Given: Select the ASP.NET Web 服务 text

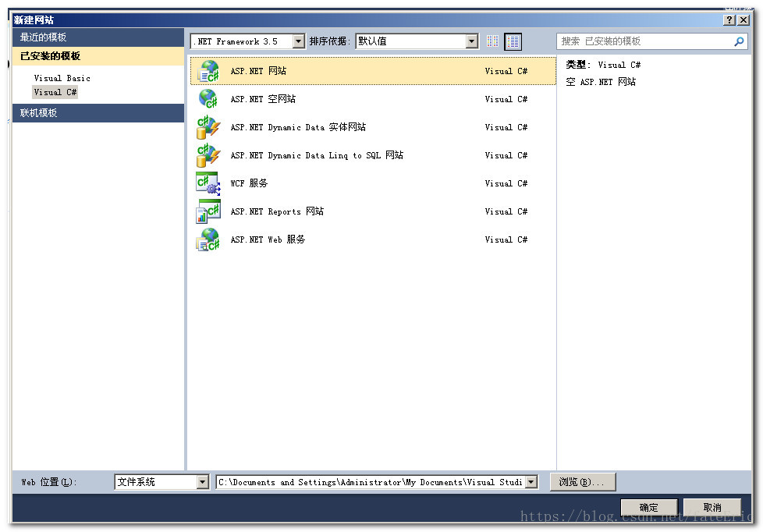Looking at the screenshot, I should [268, 239].
